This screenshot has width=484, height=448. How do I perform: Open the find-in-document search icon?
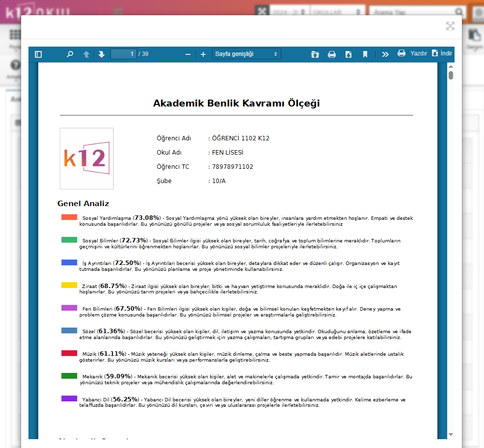point(70,54)
